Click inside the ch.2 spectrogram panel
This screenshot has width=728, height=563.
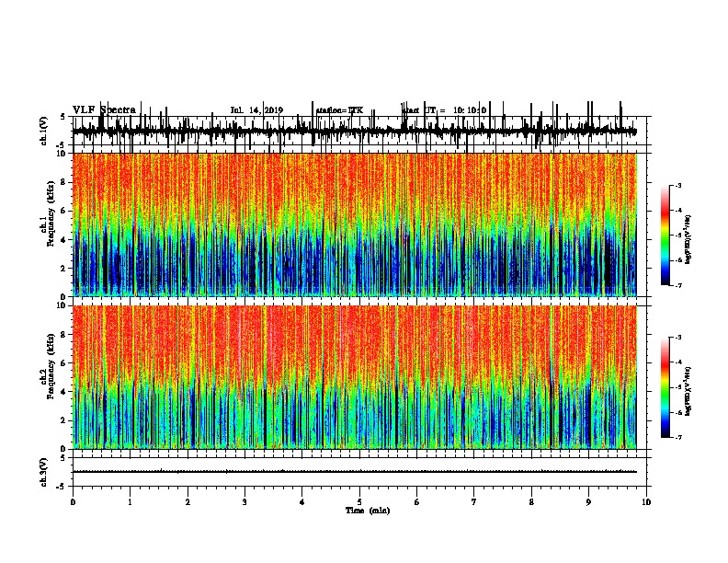point(355,377)
